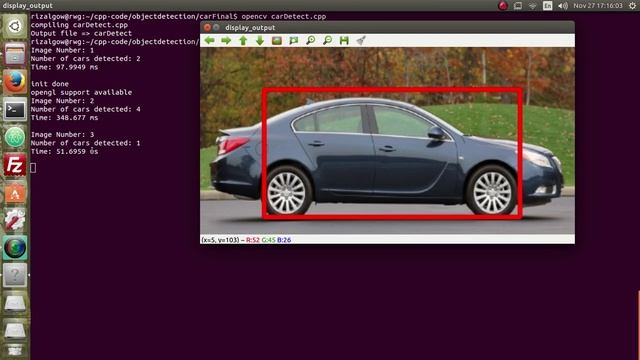The width and height of the screenshot is (640, 360).
Task: Click the display_output window title bar
Action: [387, 27]
